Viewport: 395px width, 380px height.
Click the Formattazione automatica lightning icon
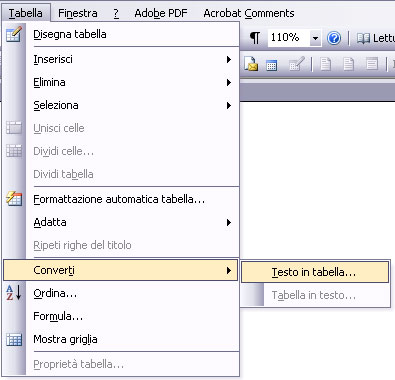pos(14,199)
